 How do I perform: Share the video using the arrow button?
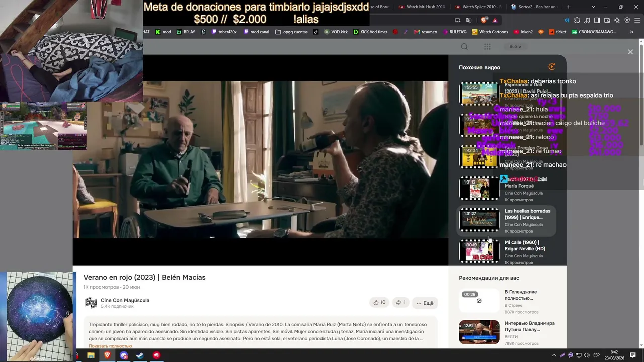[400, 303]
